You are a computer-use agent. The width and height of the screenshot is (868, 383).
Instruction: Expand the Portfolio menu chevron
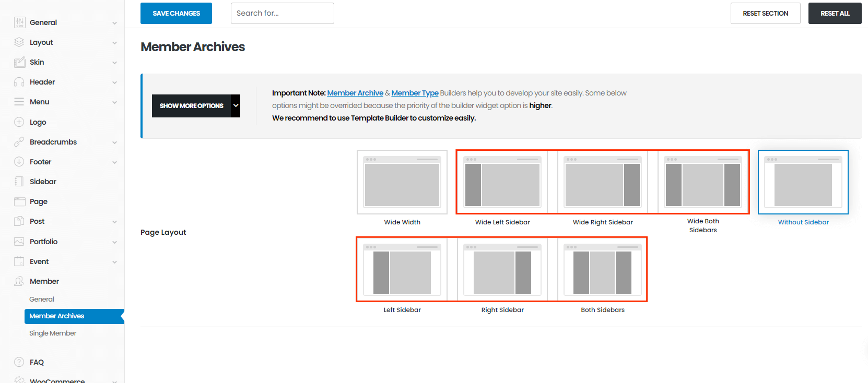tap(114, 242)
